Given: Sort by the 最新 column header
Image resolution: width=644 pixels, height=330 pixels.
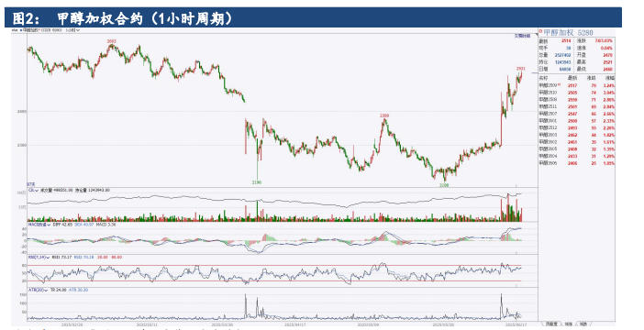Looking at the screenshot, I should click(x=572, y=78).
